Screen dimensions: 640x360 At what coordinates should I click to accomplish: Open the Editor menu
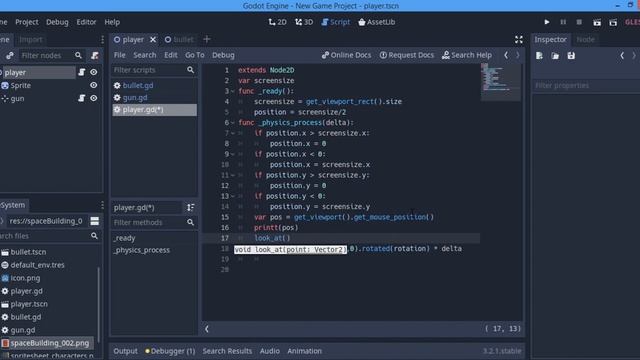point(86,22)
